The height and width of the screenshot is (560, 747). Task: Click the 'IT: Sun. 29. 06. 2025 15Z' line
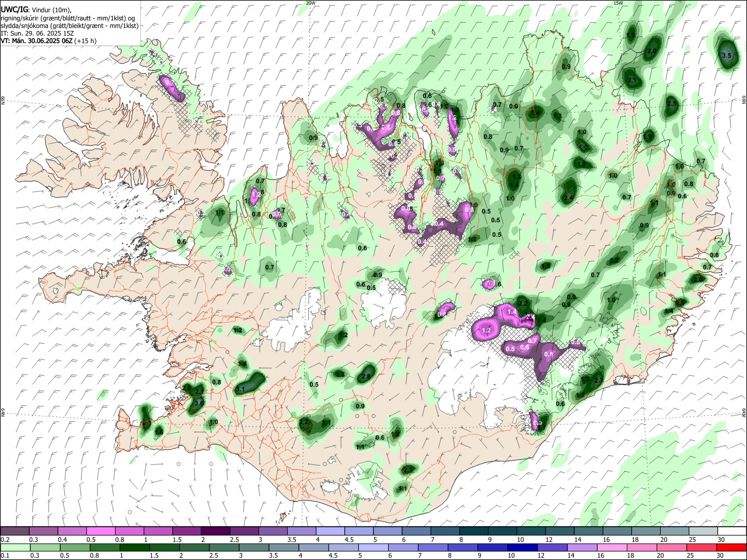click(37, 33)
